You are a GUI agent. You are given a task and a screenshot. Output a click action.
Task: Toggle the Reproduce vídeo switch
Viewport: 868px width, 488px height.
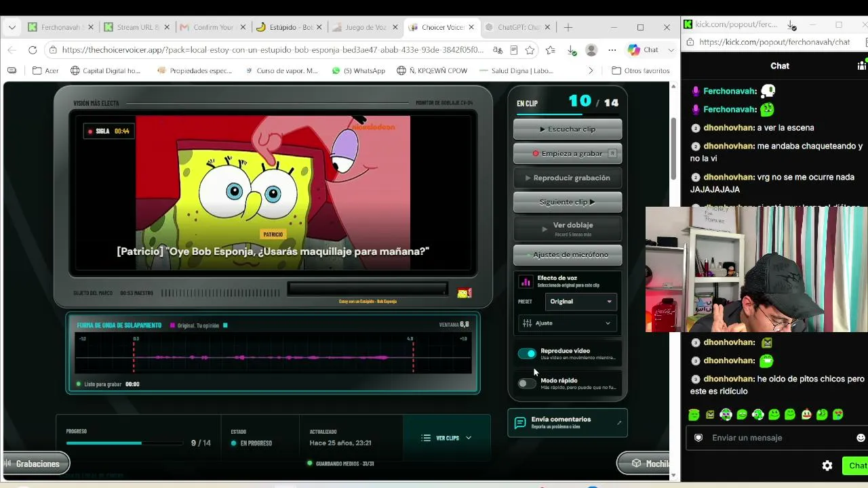click(527, 354)
